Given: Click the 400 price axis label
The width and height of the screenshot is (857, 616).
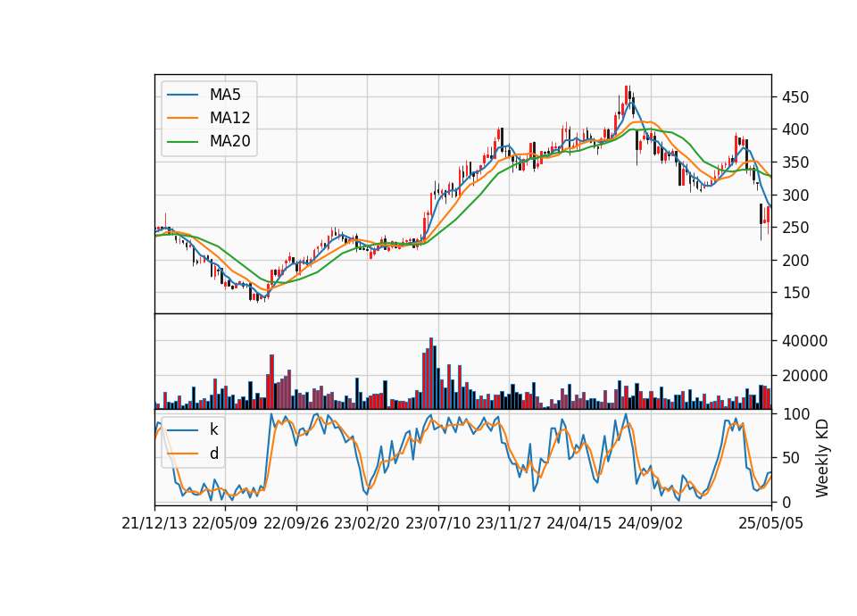Looking at the screenshot, I should [795, 129].
